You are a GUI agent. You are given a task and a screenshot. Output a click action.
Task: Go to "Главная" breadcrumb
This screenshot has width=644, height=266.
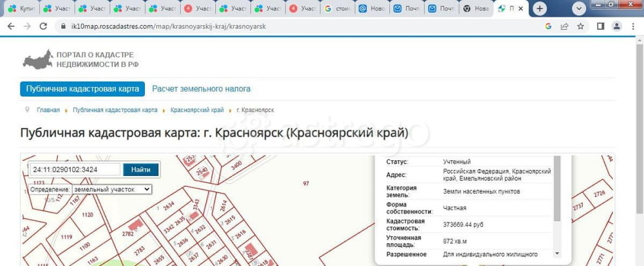coord(48,110)
